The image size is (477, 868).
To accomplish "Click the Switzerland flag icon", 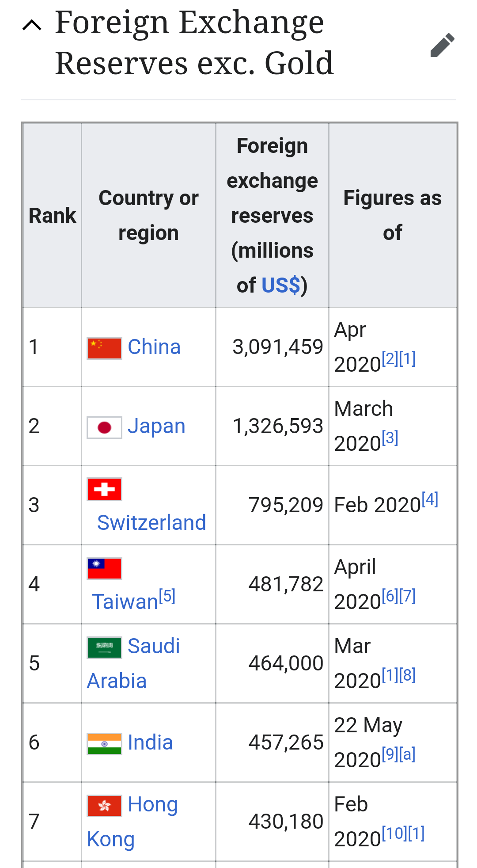I will [104, 489].
